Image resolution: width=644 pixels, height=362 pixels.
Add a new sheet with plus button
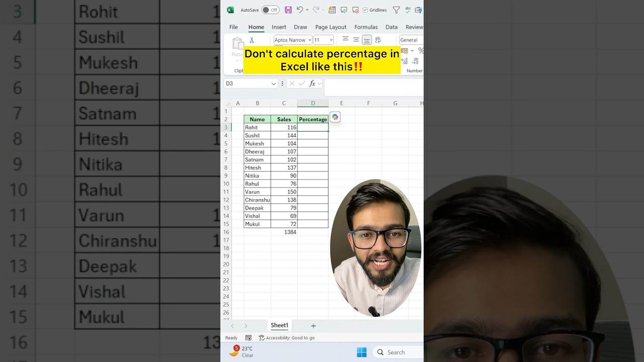pos(313,326)
